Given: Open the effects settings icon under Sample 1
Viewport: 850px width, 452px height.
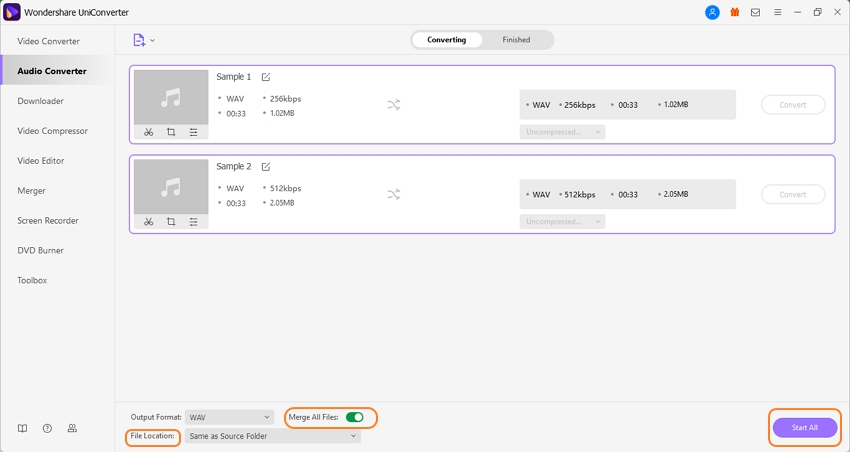Looking at the screenshot, I should click(x=194, y=132).
